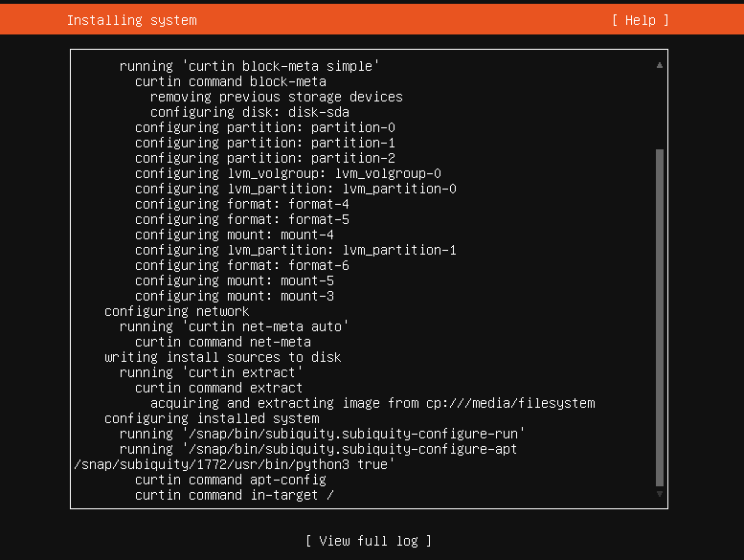Click 'configuring format: format-6' log line
The image size is (744, 560).
[x=242, y=265]
